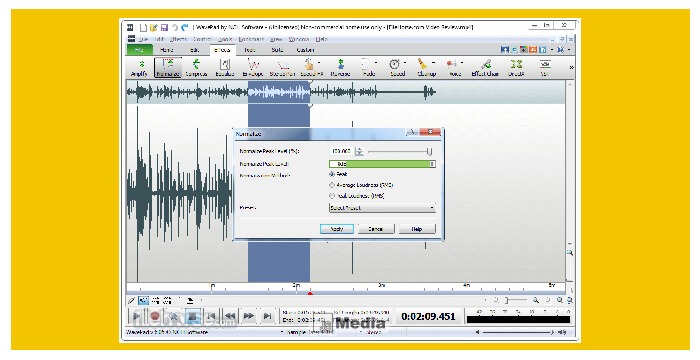Apply the Reverse effect
Viewport: 700px width, 360px height.
pyautogui.click(x=340, y=67)
